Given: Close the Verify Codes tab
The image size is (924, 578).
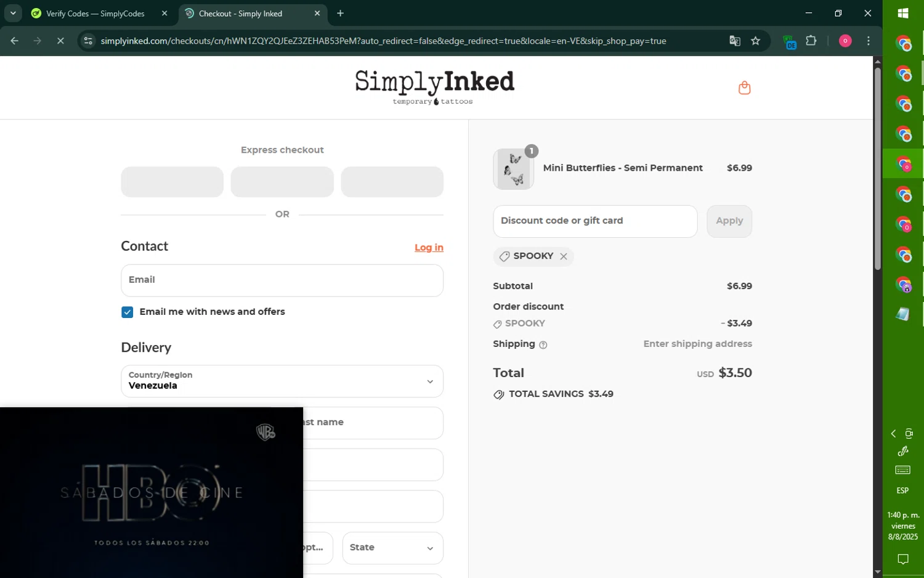Looking at the screenshot, I should tap(164, 14).
